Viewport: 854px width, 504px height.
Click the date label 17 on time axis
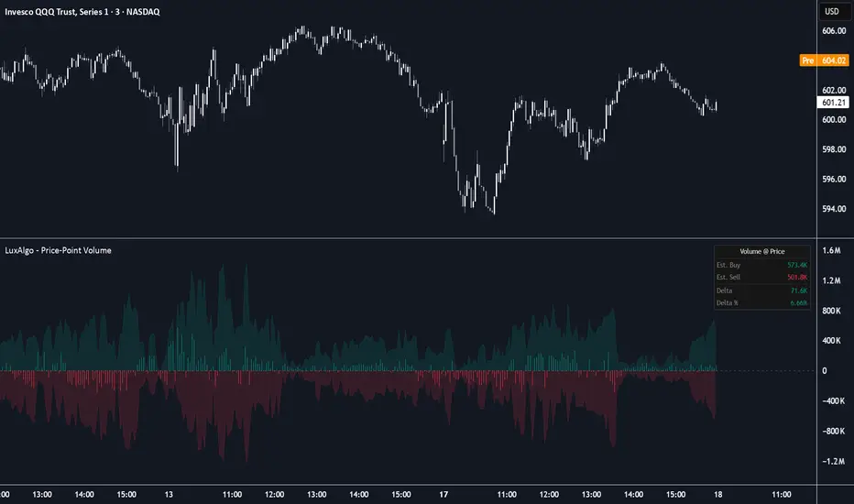443,495
